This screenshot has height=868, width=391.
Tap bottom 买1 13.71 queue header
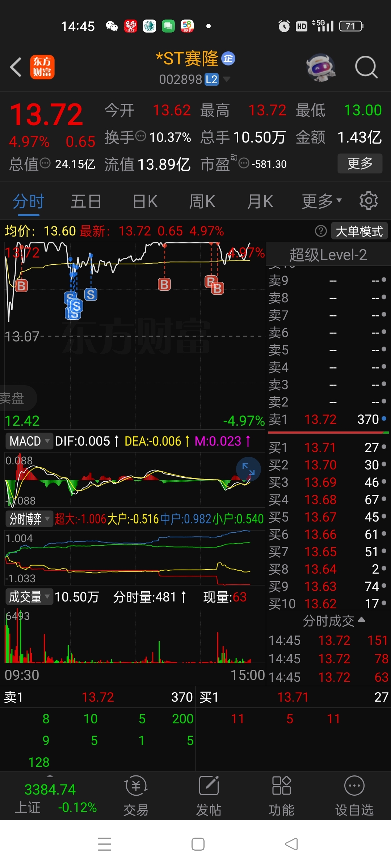tap(294, 697)
